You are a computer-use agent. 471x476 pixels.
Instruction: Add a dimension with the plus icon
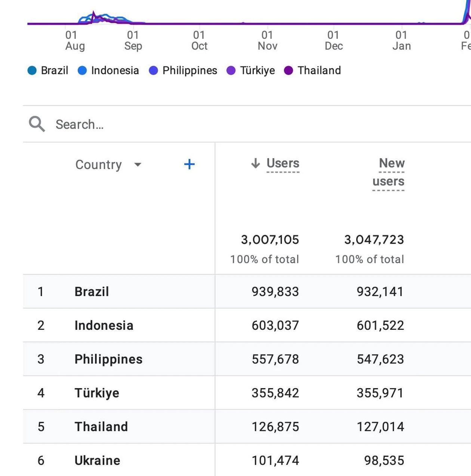(189, 164)
